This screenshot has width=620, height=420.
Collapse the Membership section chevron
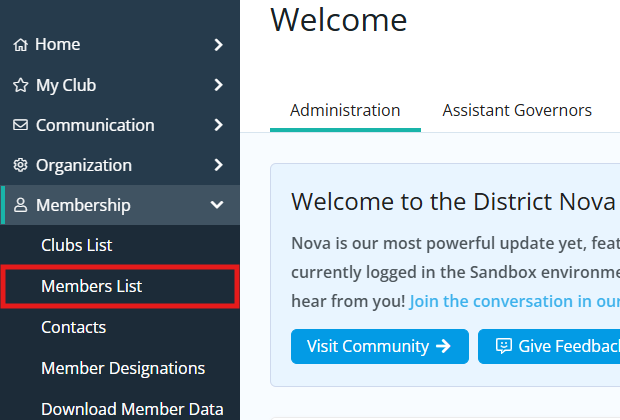[217, 205]
